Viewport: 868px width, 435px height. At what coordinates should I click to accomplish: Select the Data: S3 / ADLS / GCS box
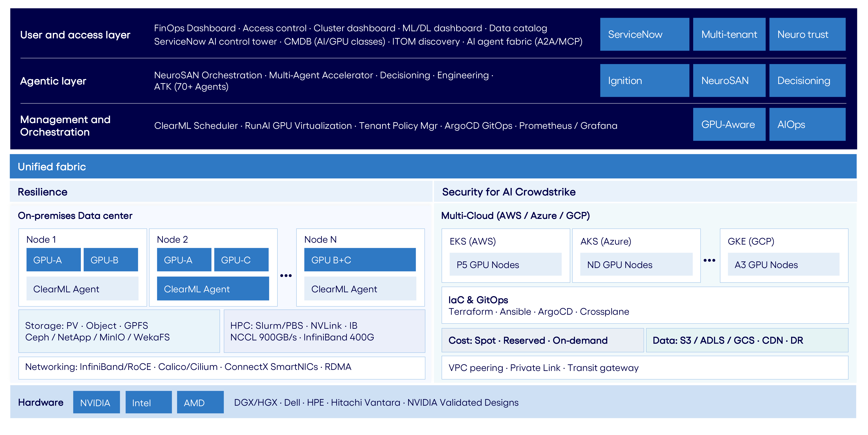(x=747, y=340)
